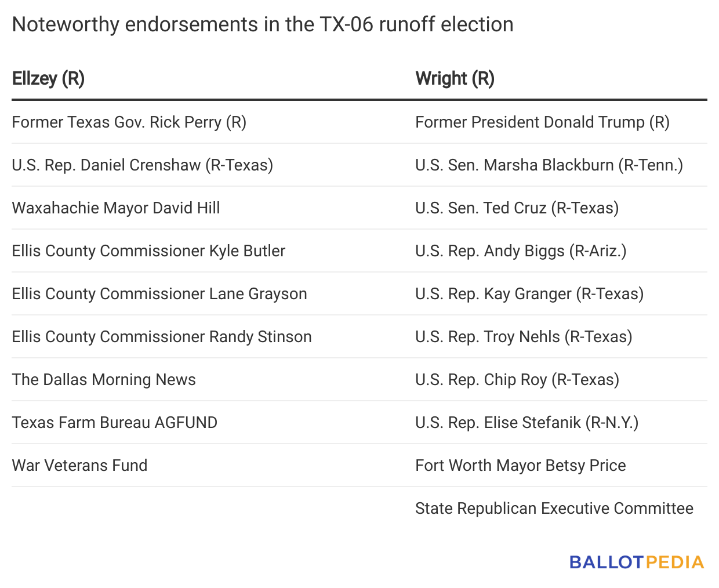Click U.S. Rep. Troy Nehls entry

[524, 337]
